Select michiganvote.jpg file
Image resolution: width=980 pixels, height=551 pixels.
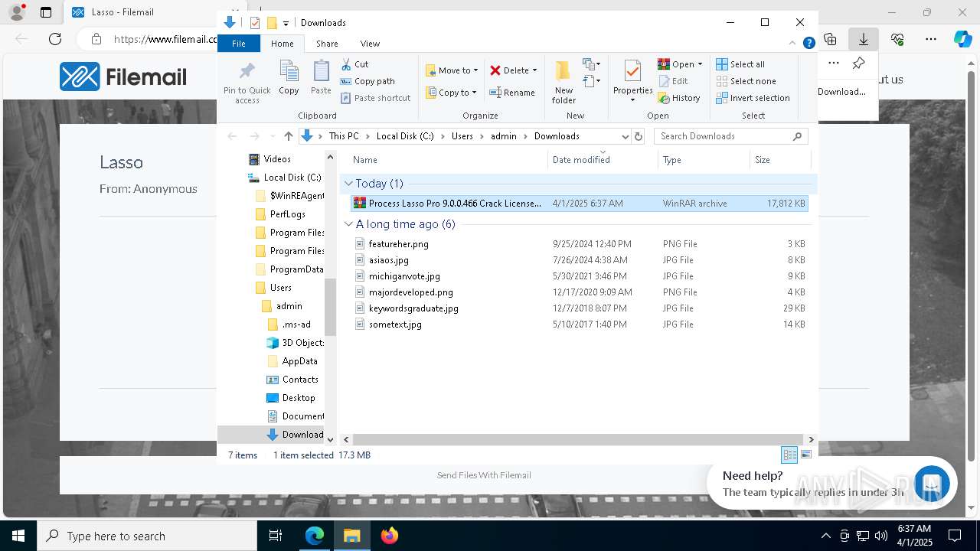click(x=580, y=276)
